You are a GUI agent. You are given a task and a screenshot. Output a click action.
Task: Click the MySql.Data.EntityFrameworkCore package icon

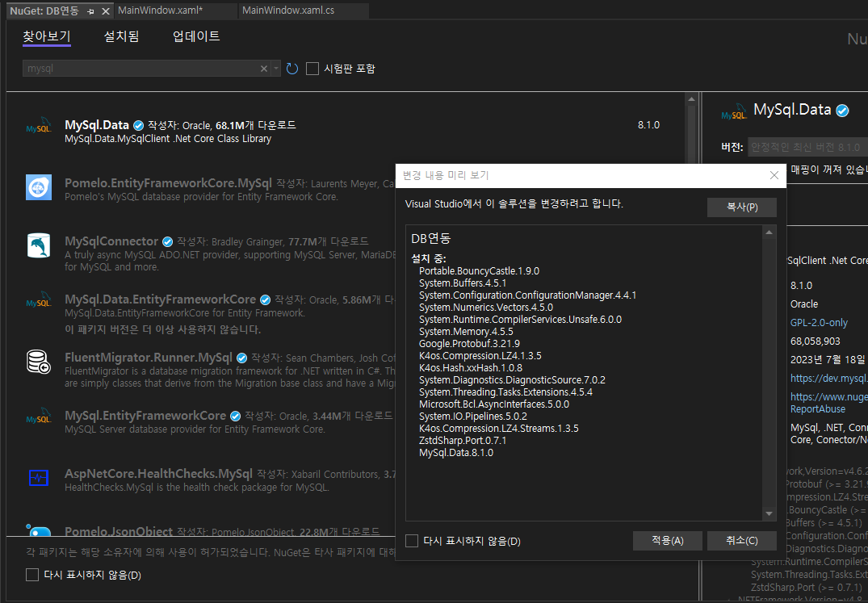pos(39,300)
